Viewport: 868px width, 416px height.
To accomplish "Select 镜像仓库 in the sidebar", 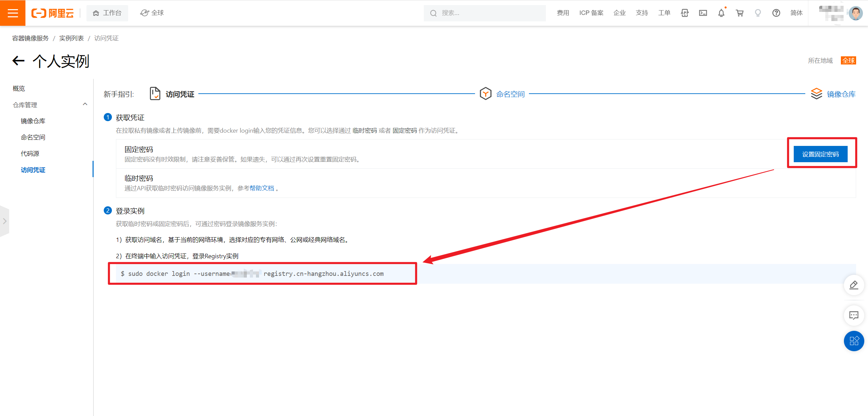I will pyautogui.click(x=33, y=121).
